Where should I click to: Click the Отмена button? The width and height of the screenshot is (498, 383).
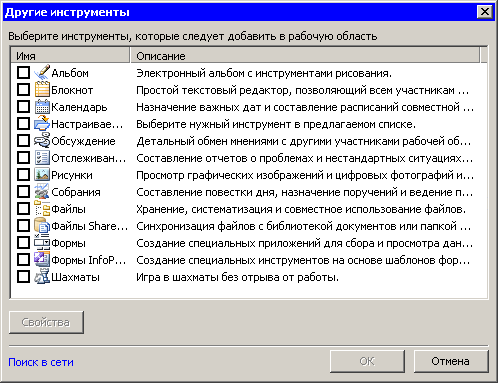pyautogui.click(x=451, y=361)
